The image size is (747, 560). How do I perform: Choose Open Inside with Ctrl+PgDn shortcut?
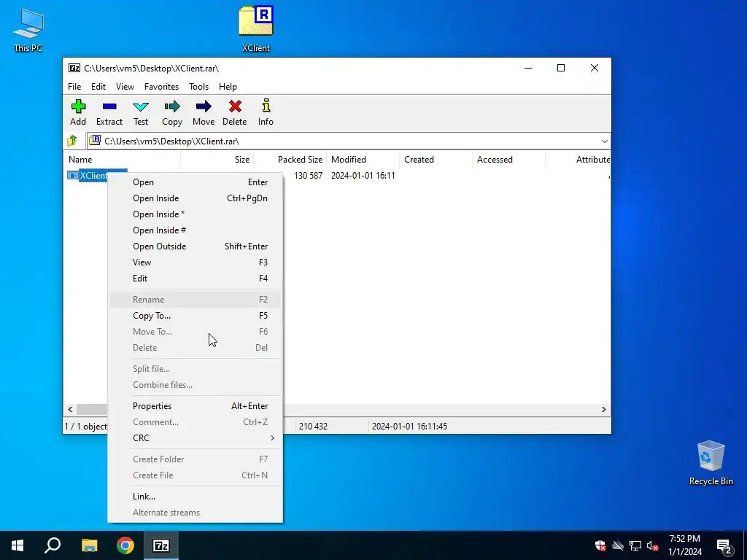coord(195,198)
